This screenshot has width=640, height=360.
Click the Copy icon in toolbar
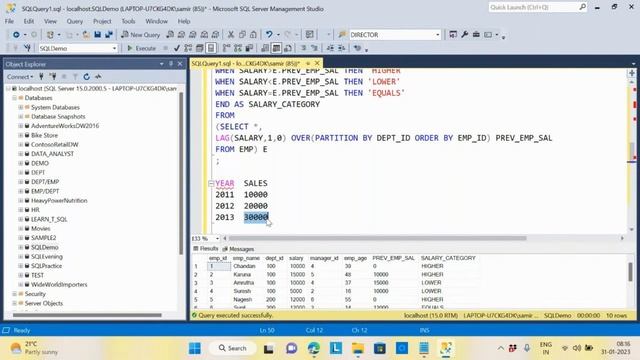pos(242,35)
